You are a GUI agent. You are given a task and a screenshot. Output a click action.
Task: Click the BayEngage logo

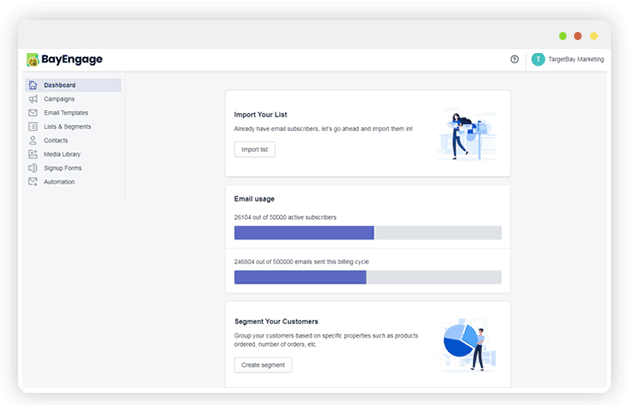point(64,60)
